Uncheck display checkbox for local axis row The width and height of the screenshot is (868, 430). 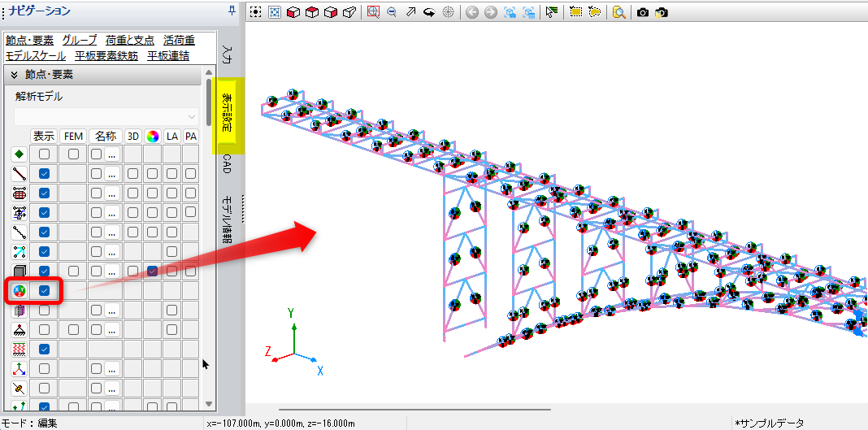tap(44, 290)
